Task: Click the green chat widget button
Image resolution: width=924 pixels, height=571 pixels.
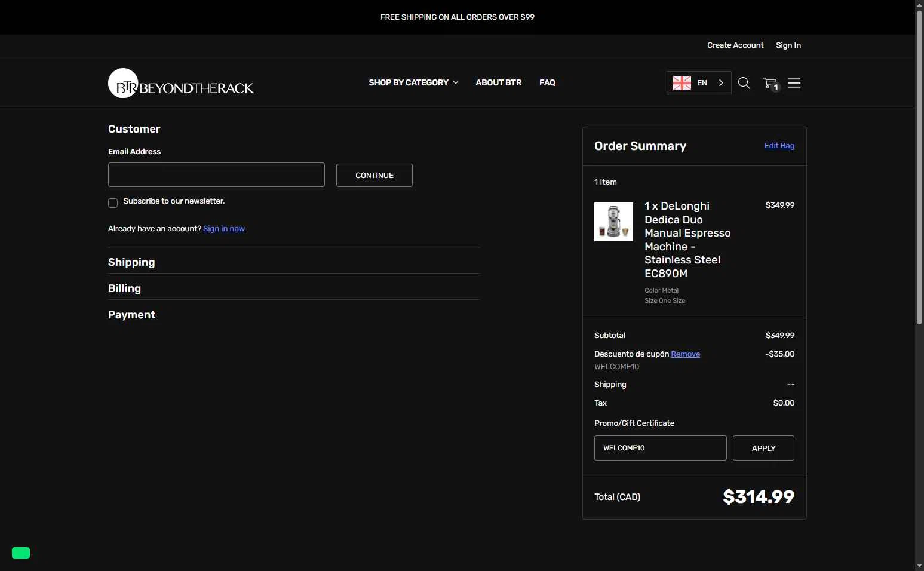Action: pos(21,553)
